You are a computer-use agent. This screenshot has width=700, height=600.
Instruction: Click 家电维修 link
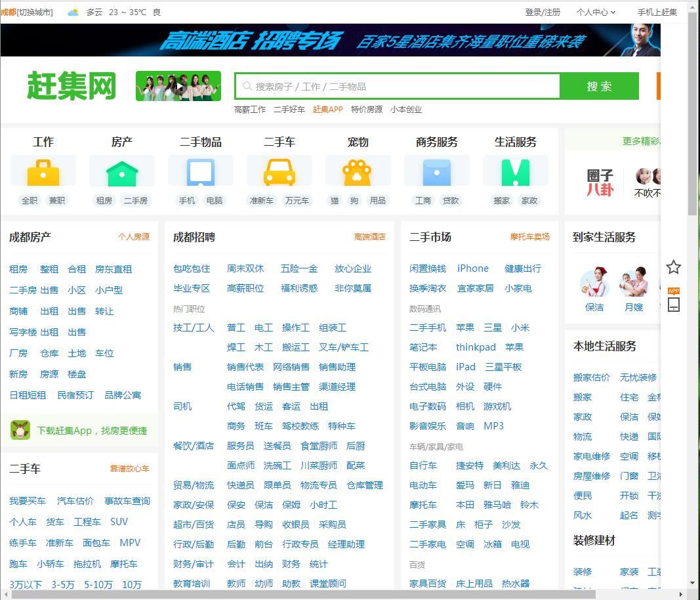[x=592, y=457]
